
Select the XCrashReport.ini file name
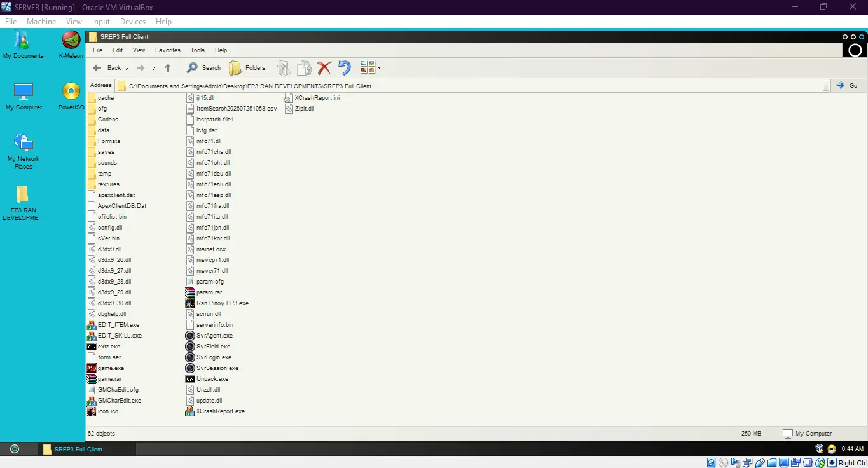click(x=317, y=98)
